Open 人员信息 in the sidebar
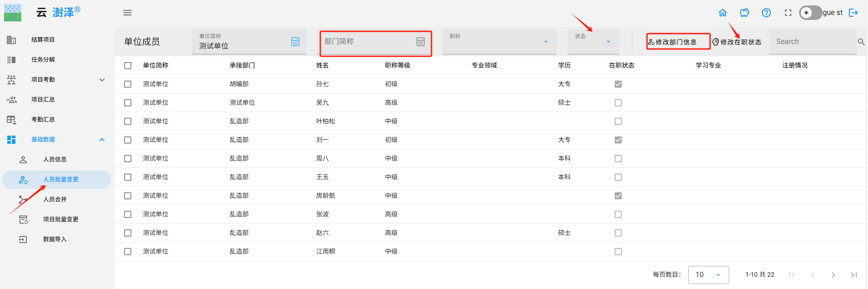868x289 pixels. pyautogui.click(x=55, y=159)
